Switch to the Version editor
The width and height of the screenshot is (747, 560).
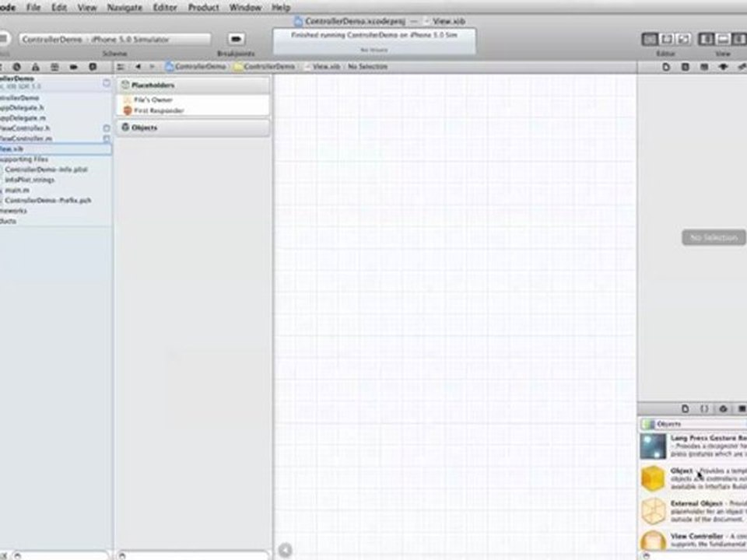click(x=684, y=39)
